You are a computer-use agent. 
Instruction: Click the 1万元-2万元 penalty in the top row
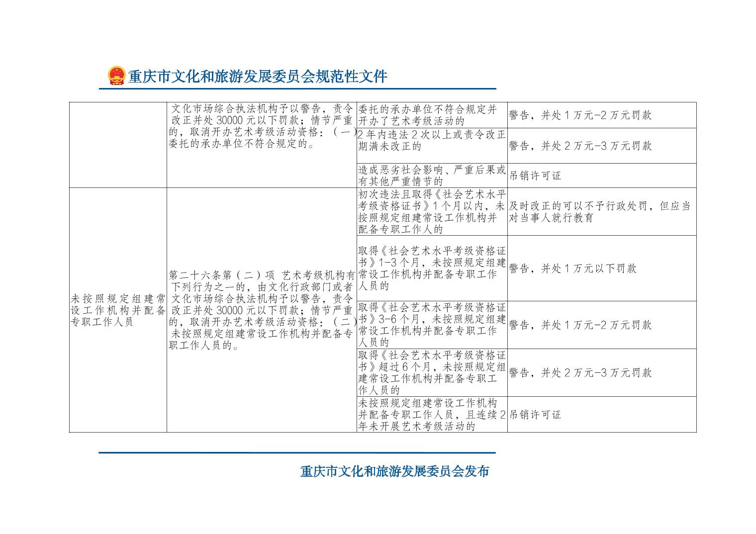(x=580, y=115)
